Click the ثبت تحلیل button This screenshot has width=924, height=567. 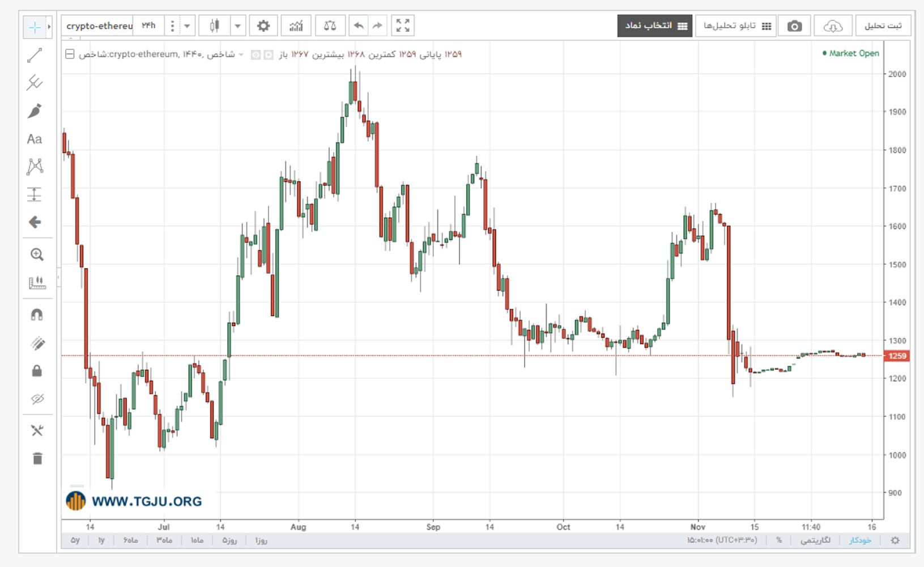click(883, 26)
